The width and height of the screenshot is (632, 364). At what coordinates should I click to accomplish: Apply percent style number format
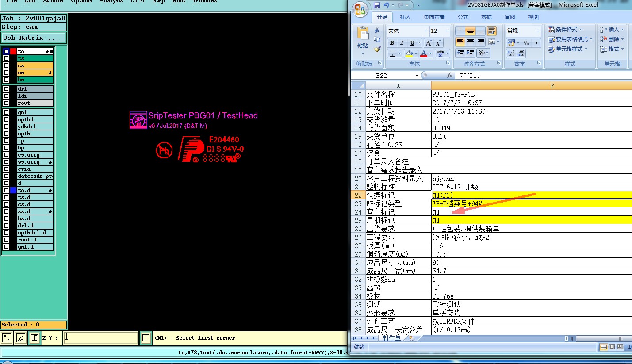526,43
